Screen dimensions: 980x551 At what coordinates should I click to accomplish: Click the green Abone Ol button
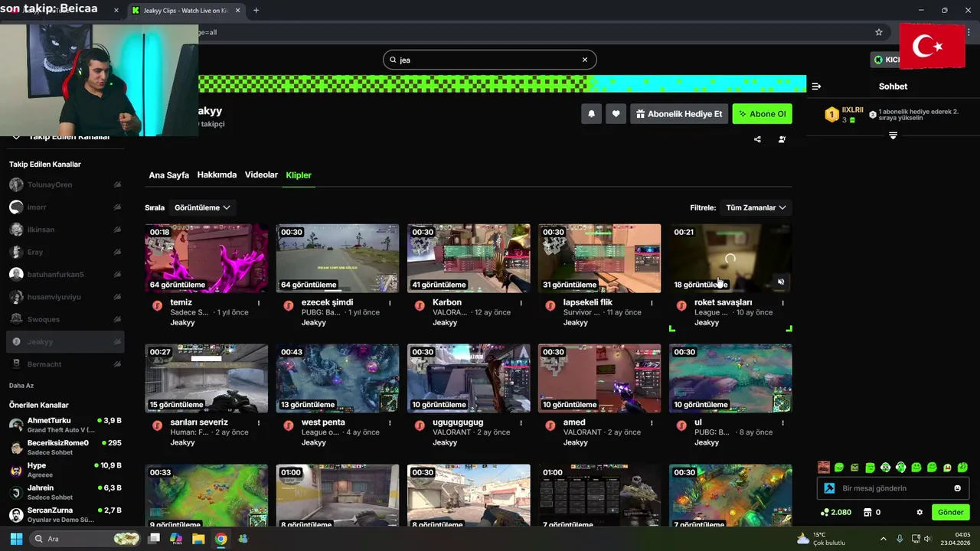[x=762, y=114]
